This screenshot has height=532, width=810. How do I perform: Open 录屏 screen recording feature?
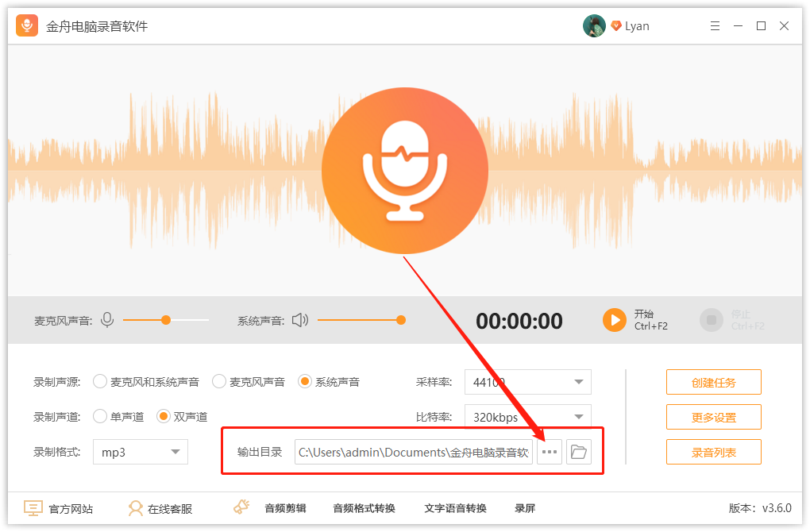coord(525,508)
